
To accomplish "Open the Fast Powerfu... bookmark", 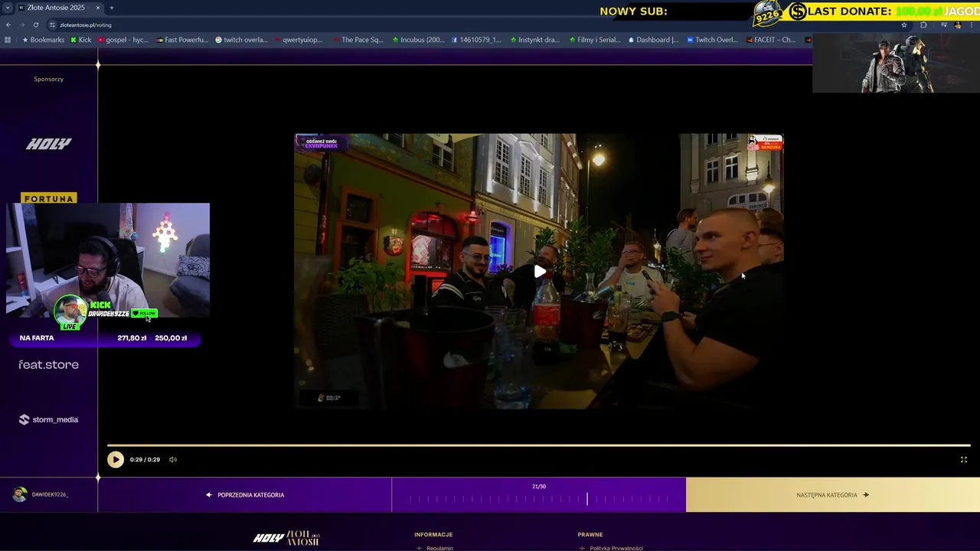I will pyautogui.click(x=182, y=40).
